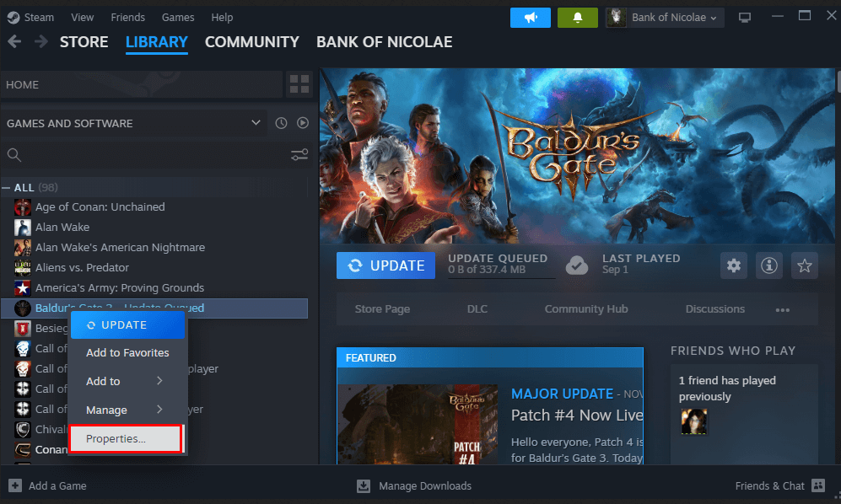Open the Games menu
This screenshot has height=504, width=841.
178,18
